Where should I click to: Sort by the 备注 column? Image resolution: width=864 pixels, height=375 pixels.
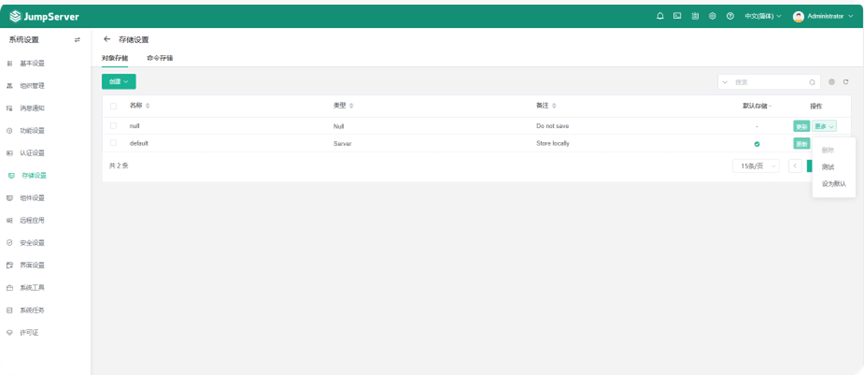[x=546, y=105]
